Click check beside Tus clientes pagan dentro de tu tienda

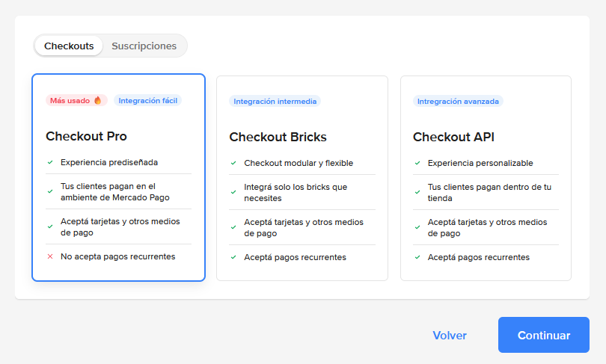[x=417, y=192]
